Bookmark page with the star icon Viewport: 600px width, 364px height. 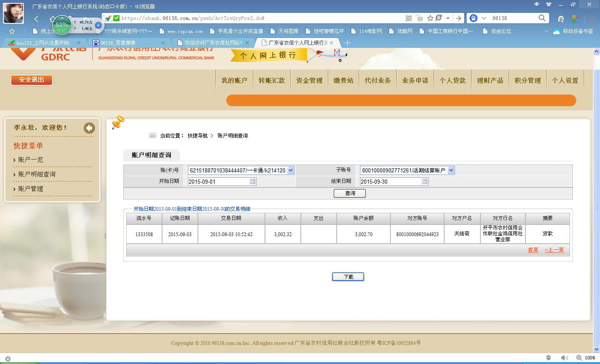430,18
